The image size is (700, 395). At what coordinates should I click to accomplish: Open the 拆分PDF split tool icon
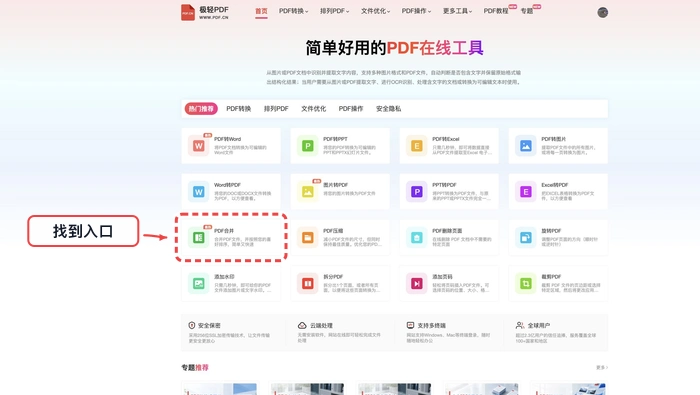308,283
